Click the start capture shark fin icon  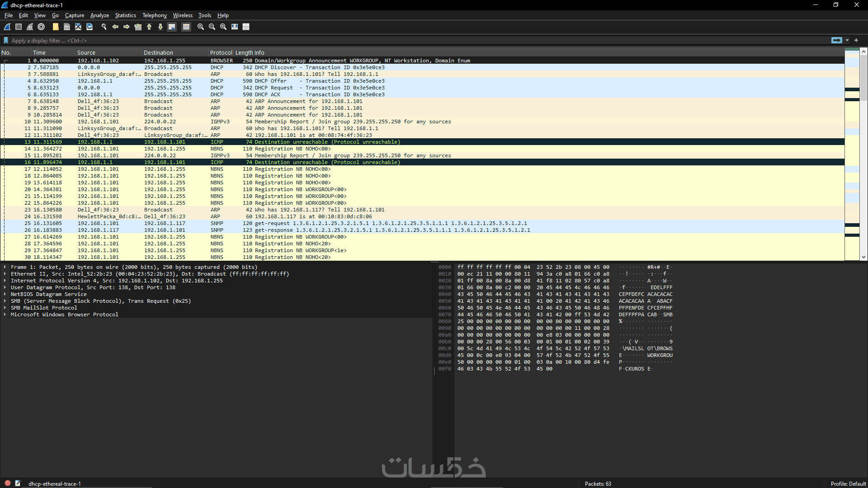[8, 27]
